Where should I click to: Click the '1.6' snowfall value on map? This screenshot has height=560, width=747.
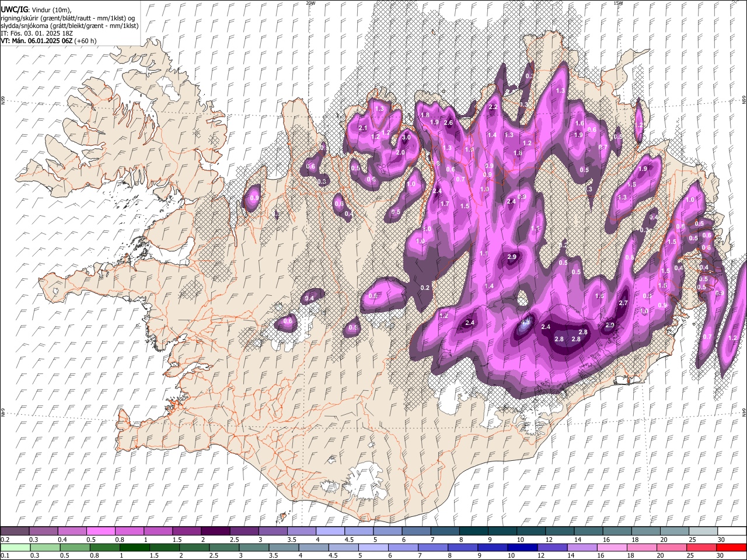tap(580, 124)
